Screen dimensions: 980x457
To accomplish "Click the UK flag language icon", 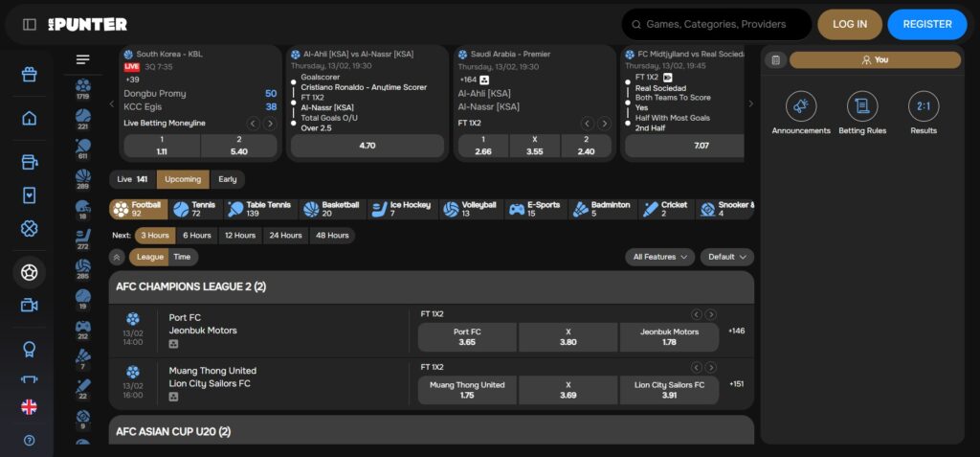I will coord(29,407).
